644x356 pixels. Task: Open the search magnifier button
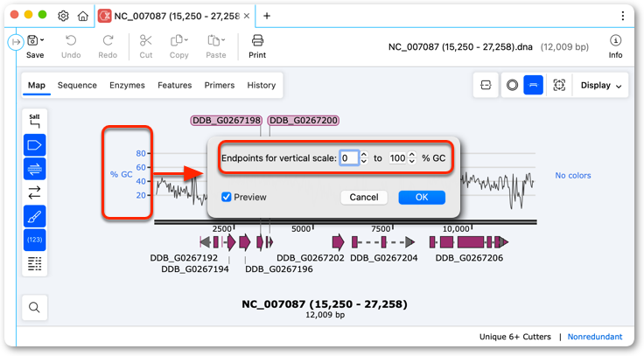coord(34,307)
